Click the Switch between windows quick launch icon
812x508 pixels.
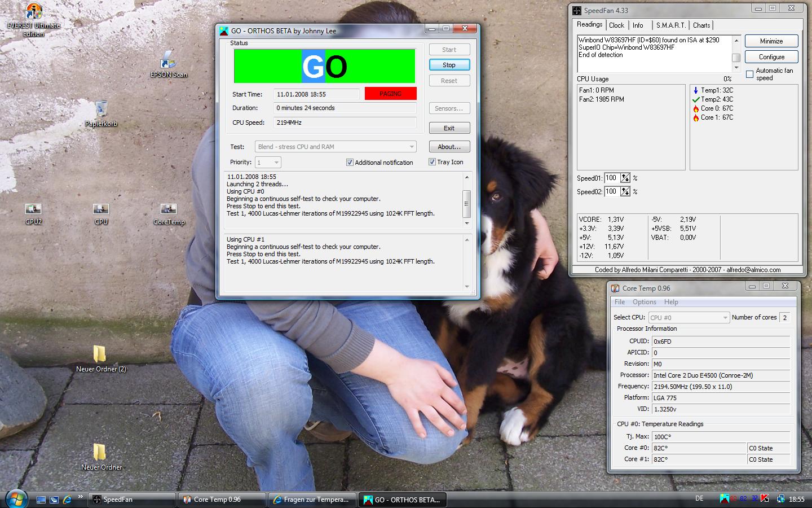coord(54,500)
